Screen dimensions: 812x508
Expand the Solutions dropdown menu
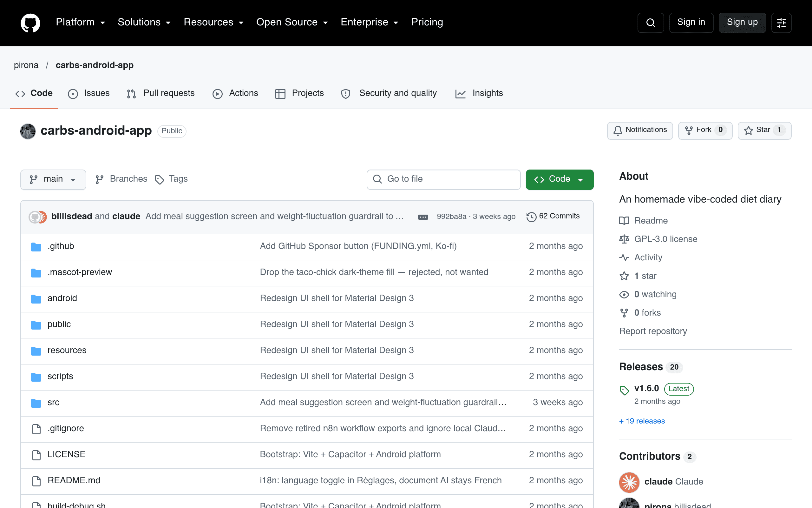click(144, 22)
